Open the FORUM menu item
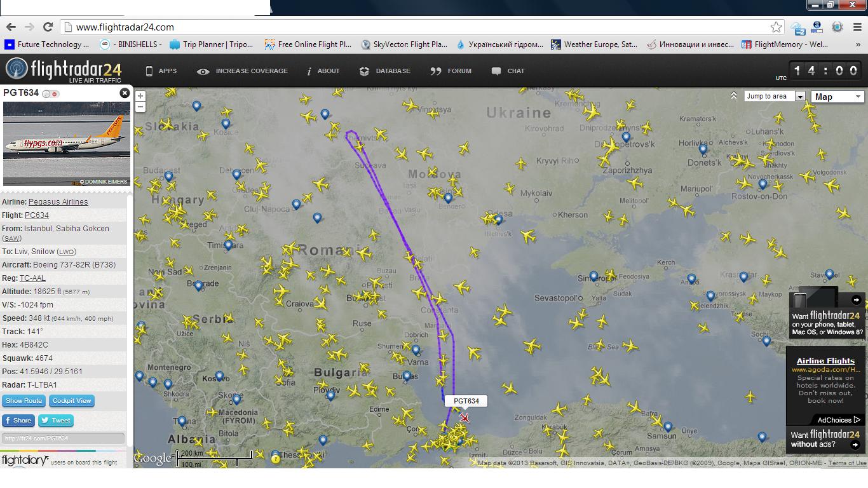This screenshot has height=488, width=868. (451, 71)
